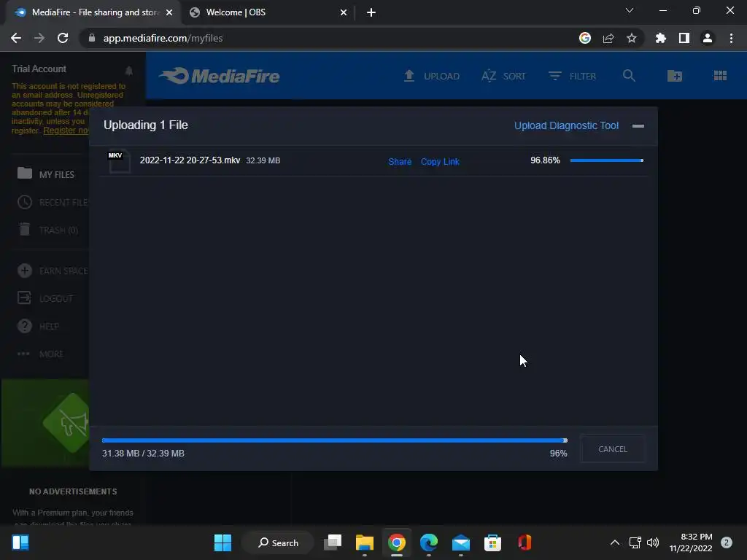
Task: Open the Chrome three-dot menu
Action: (731, 38)
